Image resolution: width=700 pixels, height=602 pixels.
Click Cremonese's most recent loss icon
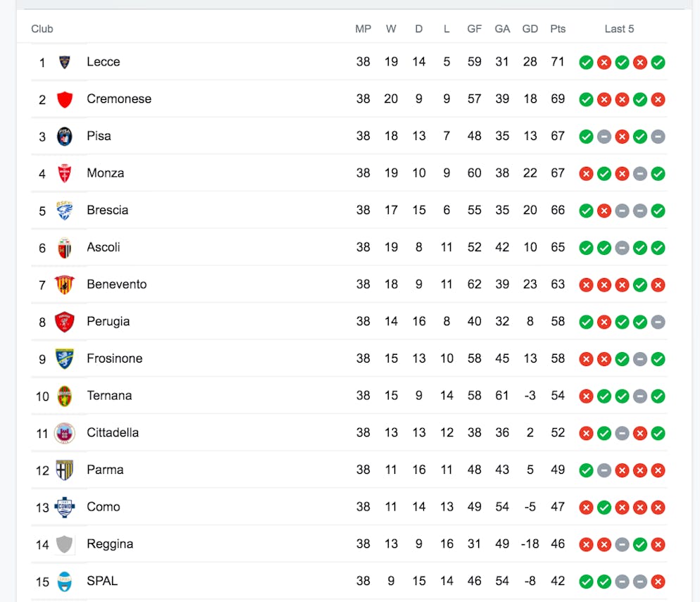658,99
